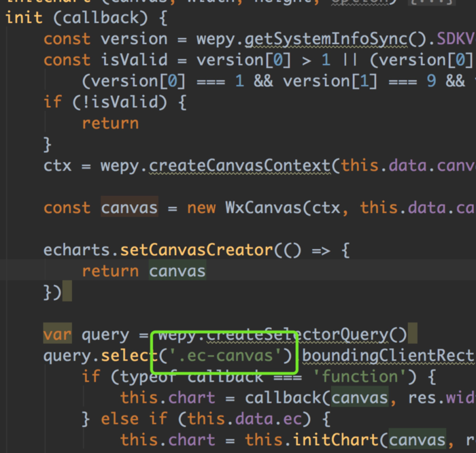The image size is (476, 453).
Task: Click isValid in the const isValid declaration
Action: tap(134, 60)
